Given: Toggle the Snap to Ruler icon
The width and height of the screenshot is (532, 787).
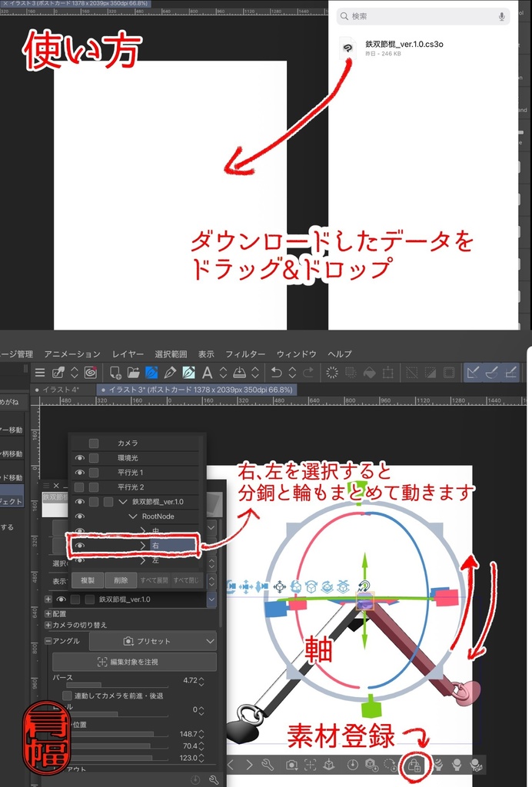Looking at the screenshot, I should [473, 373].
